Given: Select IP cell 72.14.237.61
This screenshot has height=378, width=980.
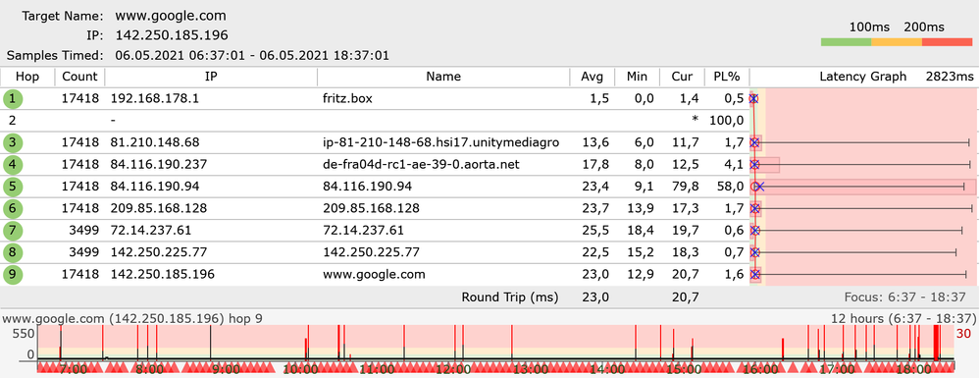Looking at the screenshot, I should (x=151, y=231).
